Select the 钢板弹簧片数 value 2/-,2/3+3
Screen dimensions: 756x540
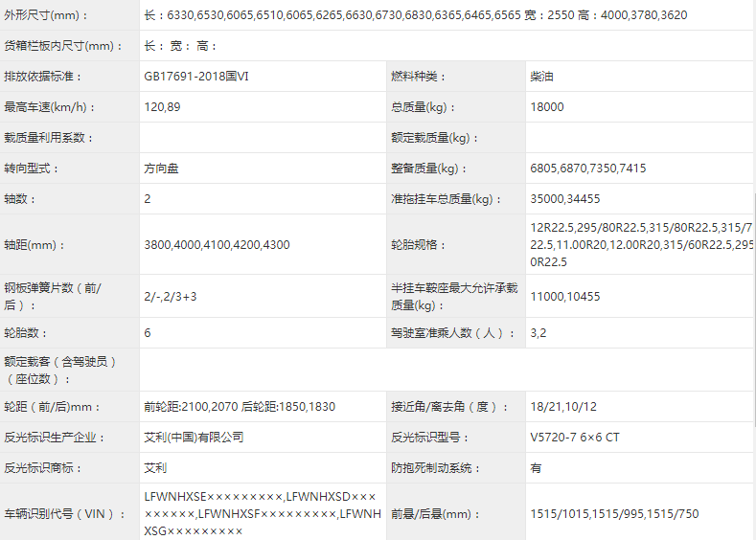tap(171, 297)
